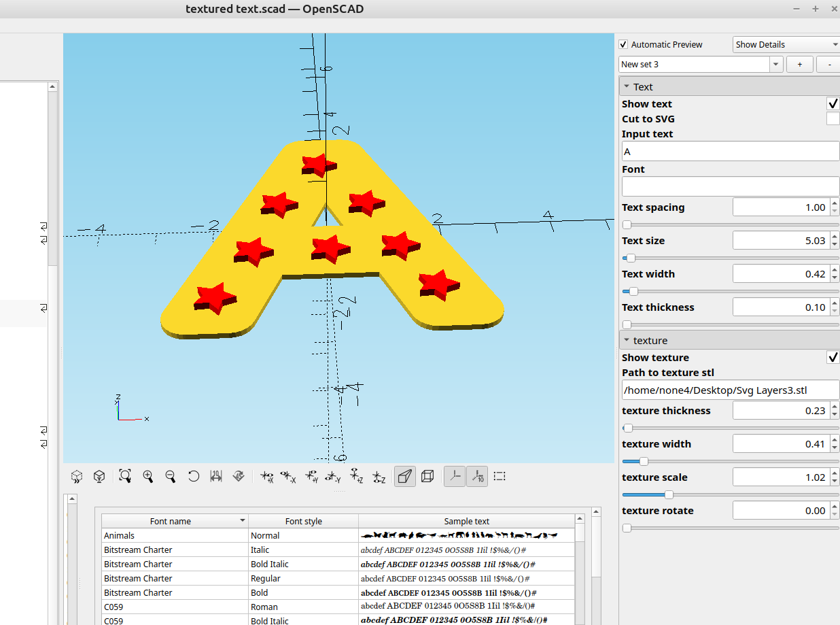Click the Render icon in the viewport toolbar

point(99,476)
